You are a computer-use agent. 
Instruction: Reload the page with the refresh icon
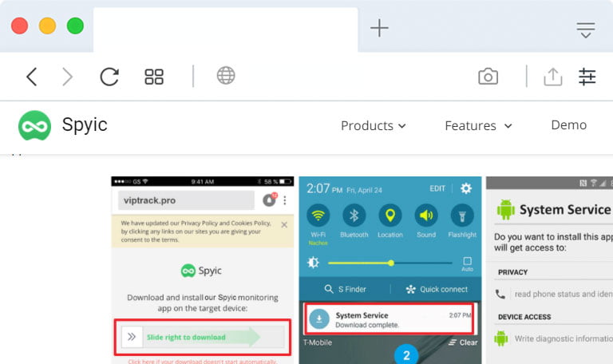(109, 77)
